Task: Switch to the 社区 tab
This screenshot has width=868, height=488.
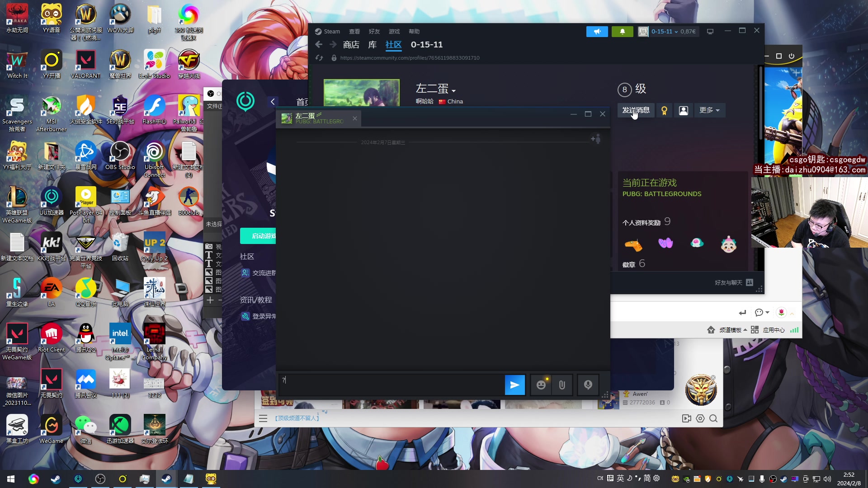Action: (x=393, y=45)
